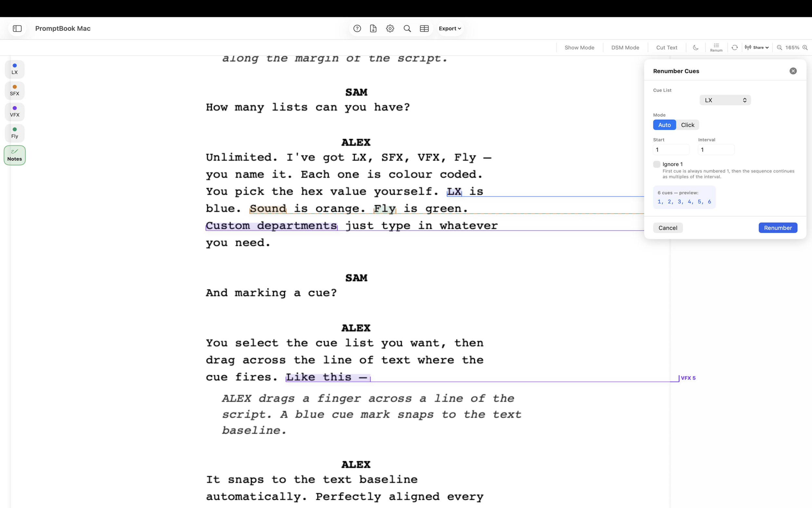This screenshot has height=508, width=812.
Task: Select Auto mode
Action: [x=664, y=125]
